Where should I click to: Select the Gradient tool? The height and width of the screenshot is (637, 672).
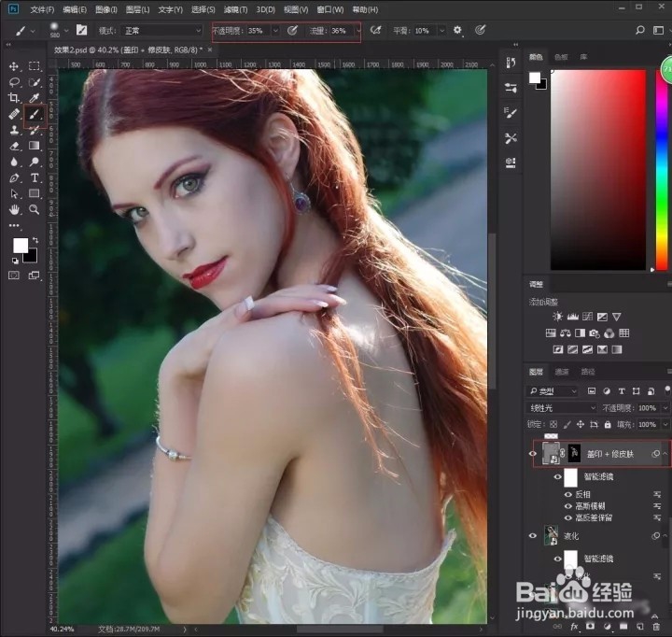pos(35,146)
